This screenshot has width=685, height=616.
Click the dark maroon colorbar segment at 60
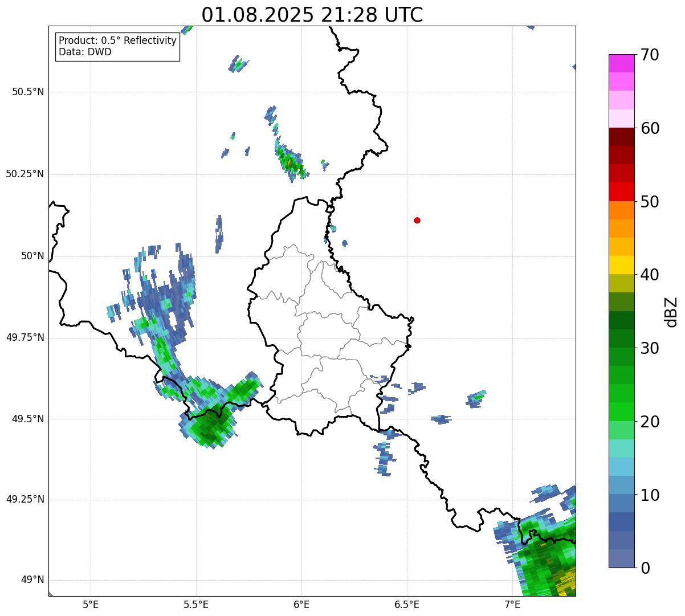(622, 137)
